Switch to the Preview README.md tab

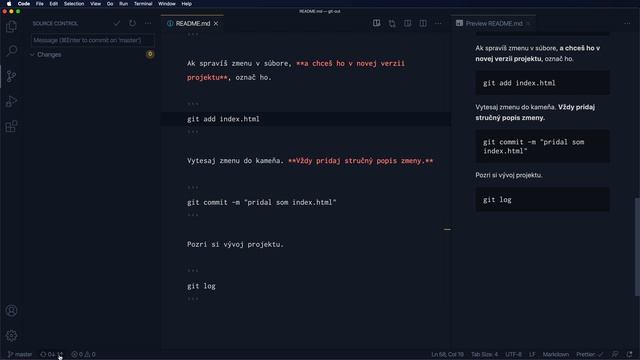tap(493, 24)
